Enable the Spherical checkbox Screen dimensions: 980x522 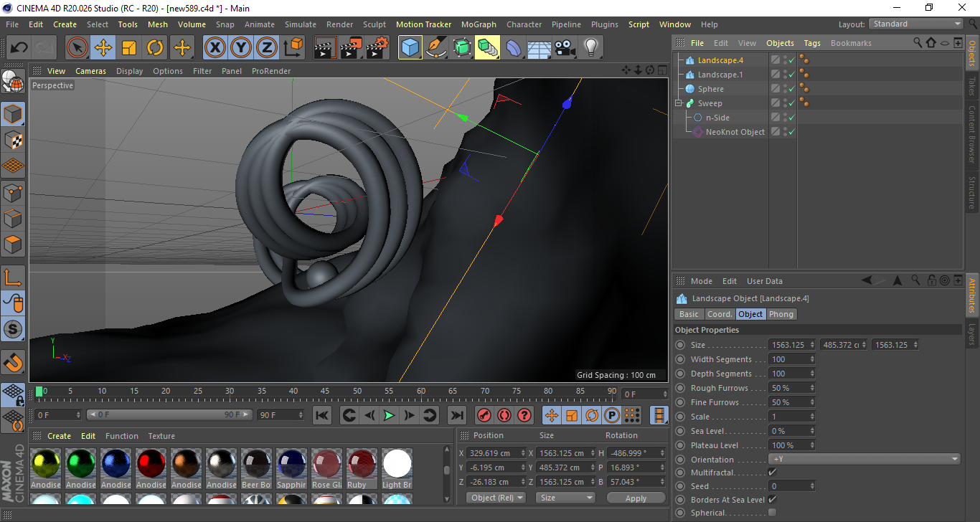(772, 513)
